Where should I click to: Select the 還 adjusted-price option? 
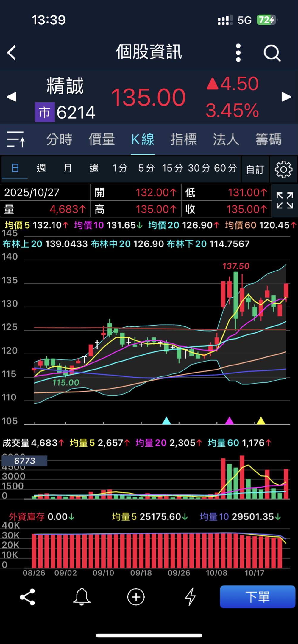[x=94, y=168]
